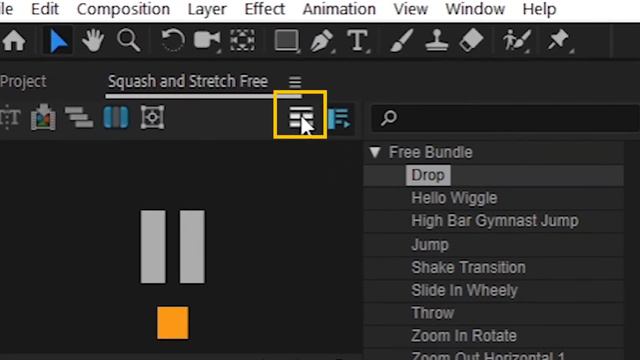Select the Selection arrow tool
Image resolution: width=640 pixels, height=360 pixels.
58,41
